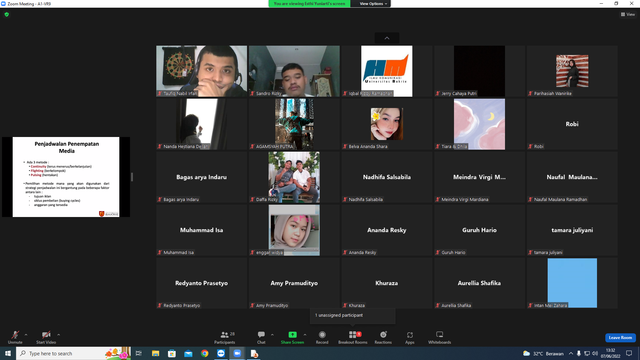Open the active Zoom meeting taskbar icon
This screenshot has height=360, width=640.
click(x=237, y=353)
